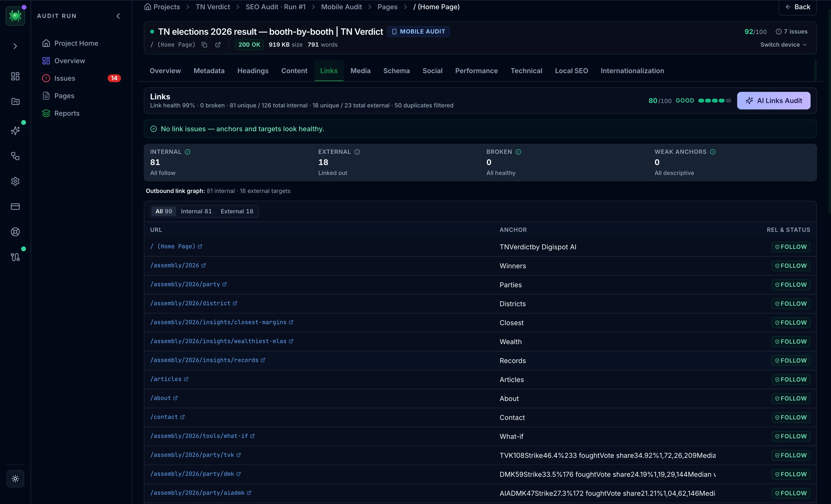Image resolution: width=831 pixels, height=504 pixels.
Task: Switch to Social tab
Action: (432, 71)
